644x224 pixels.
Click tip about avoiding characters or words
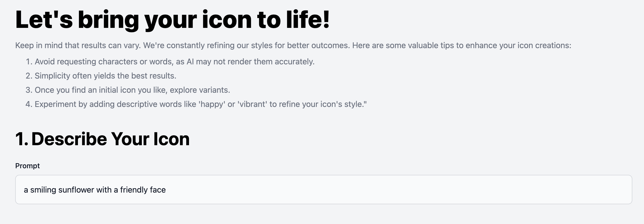point(175,61)
